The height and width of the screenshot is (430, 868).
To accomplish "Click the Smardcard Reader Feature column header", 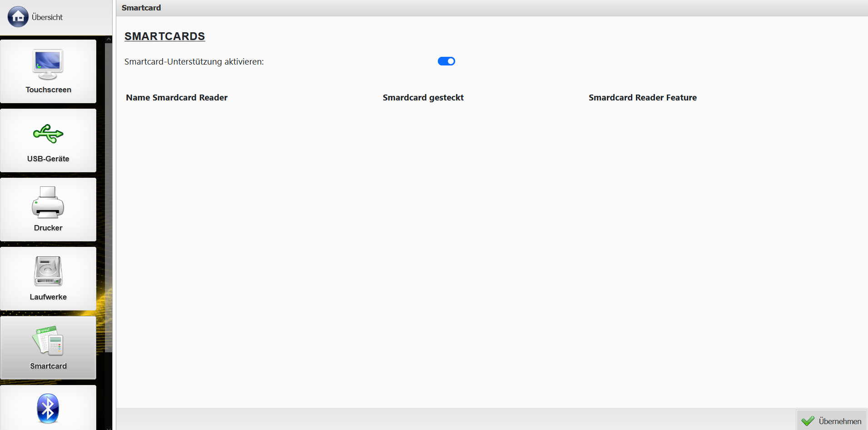I will pos(642,97).
